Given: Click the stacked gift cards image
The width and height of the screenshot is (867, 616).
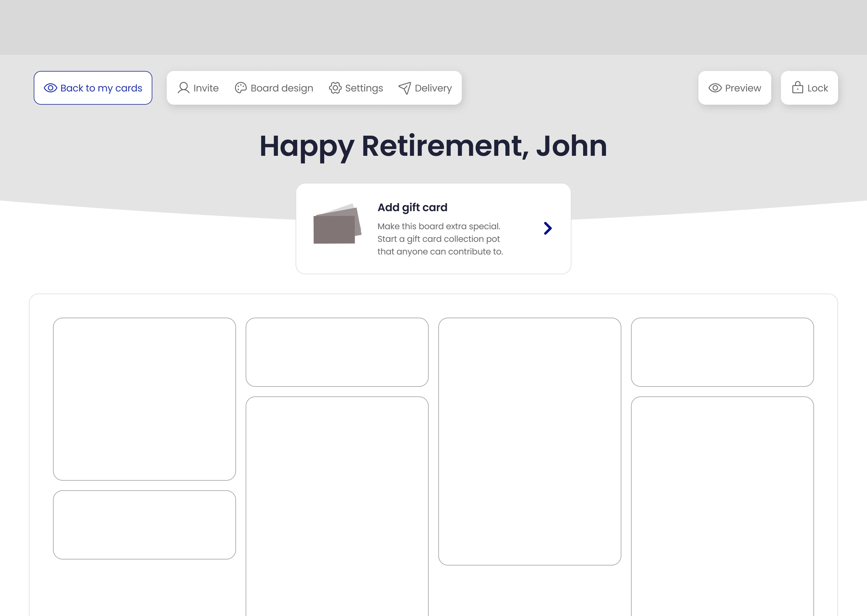Looking at the screenshot, I should coord(337,225).
